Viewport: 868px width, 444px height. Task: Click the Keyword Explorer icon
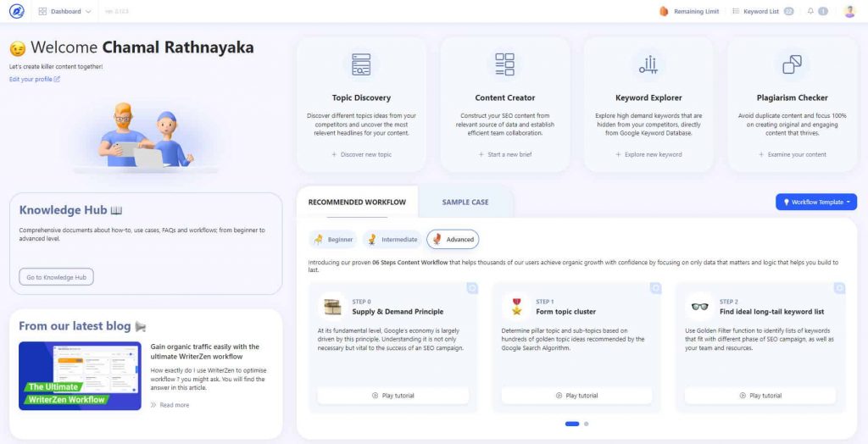click(x=648, y=65)
